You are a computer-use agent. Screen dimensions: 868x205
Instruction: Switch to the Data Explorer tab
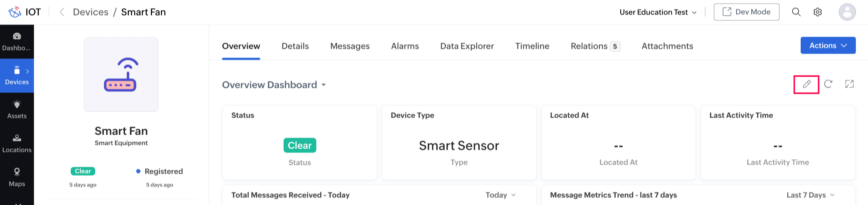(467, 46)
